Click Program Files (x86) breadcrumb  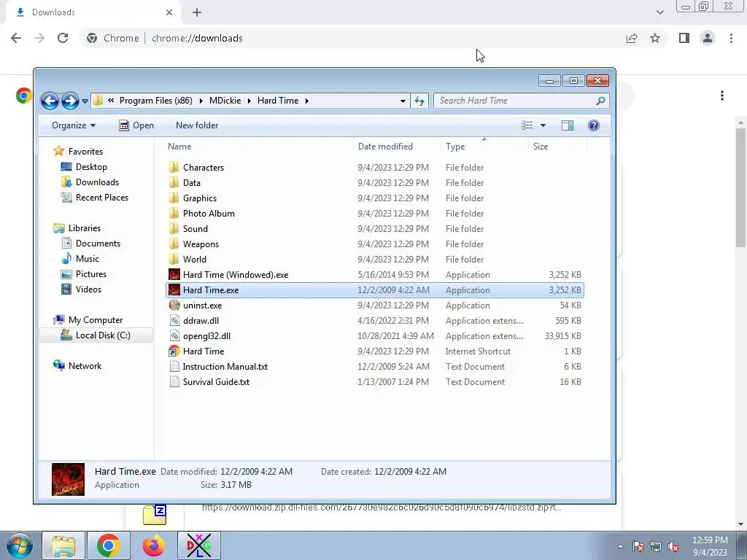[x=156, y=101]
